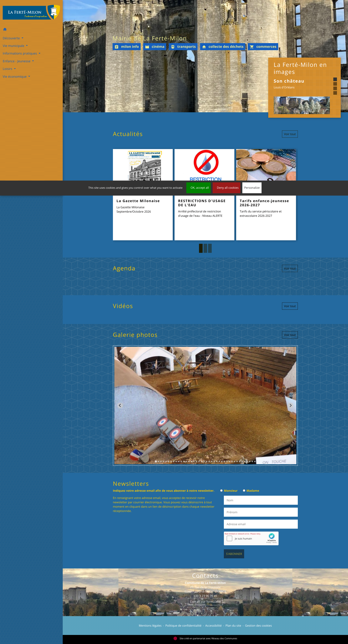This screenshot has height=644, width=348.
Task: Open the La Gazette Milonaise article
Action: click(x=138, y=201)
